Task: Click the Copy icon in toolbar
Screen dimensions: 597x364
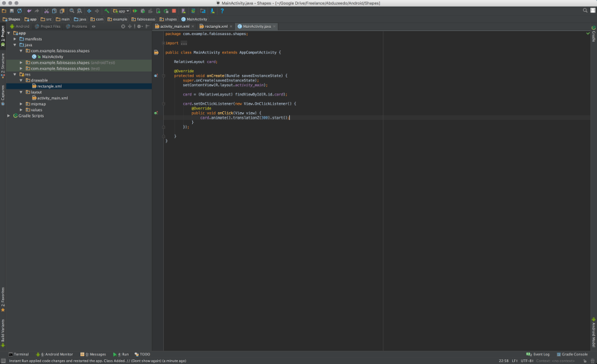Action: tap(54, 11)
